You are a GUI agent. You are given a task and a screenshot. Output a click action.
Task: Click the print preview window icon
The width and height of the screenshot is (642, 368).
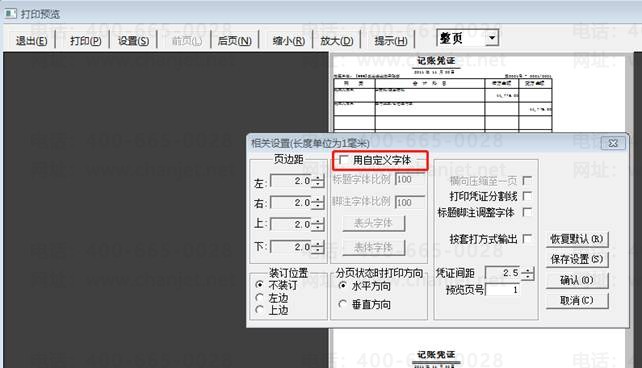10,14
